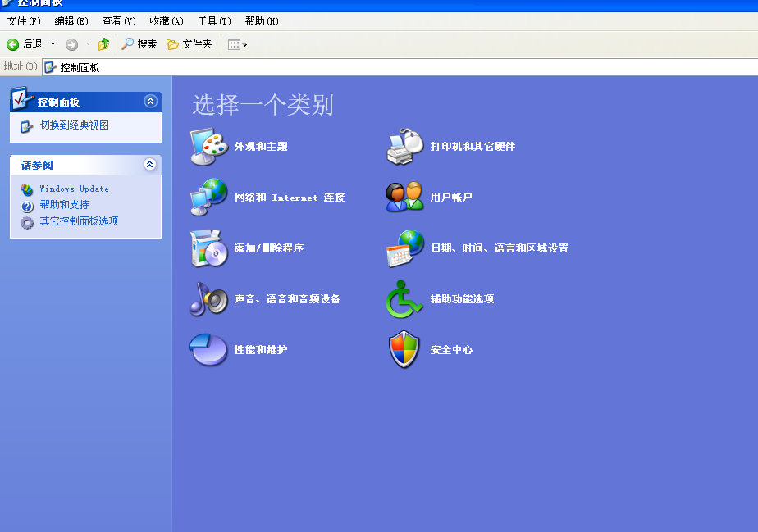Open the 辅助功能选项 wheelchair icon

pyautogui.click(x=404, y=299)
